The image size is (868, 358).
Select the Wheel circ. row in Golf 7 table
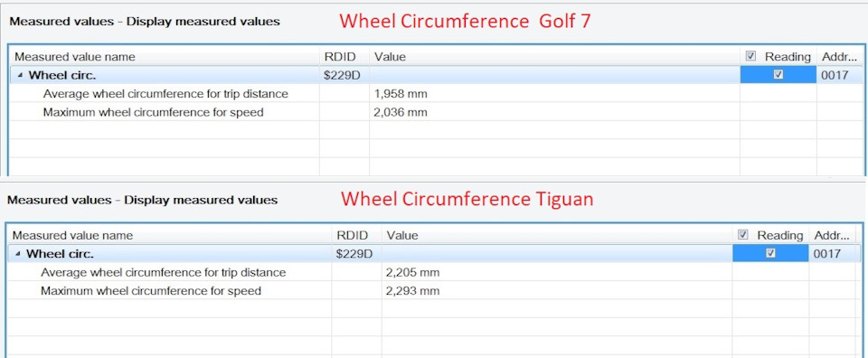(x=436, y=75)
